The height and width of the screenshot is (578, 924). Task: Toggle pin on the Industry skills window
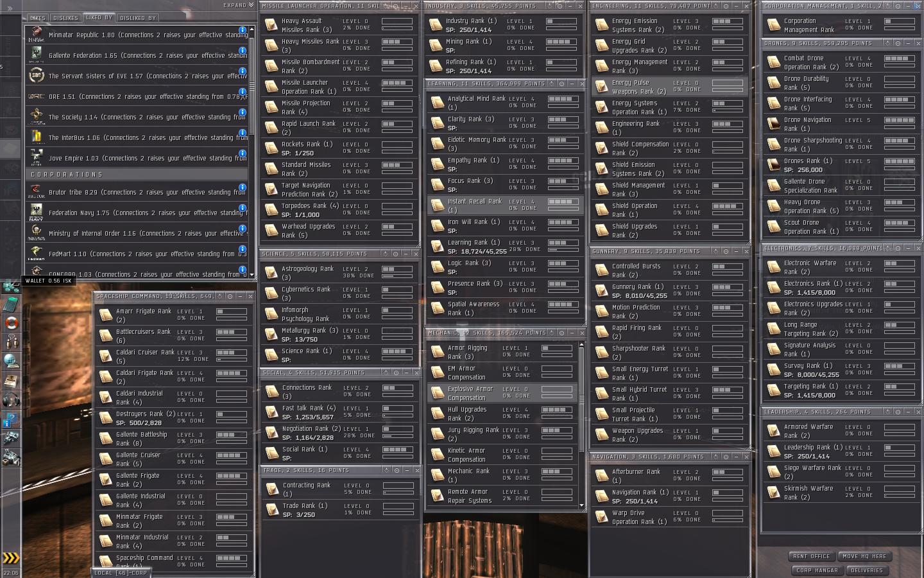click(560, 6)
